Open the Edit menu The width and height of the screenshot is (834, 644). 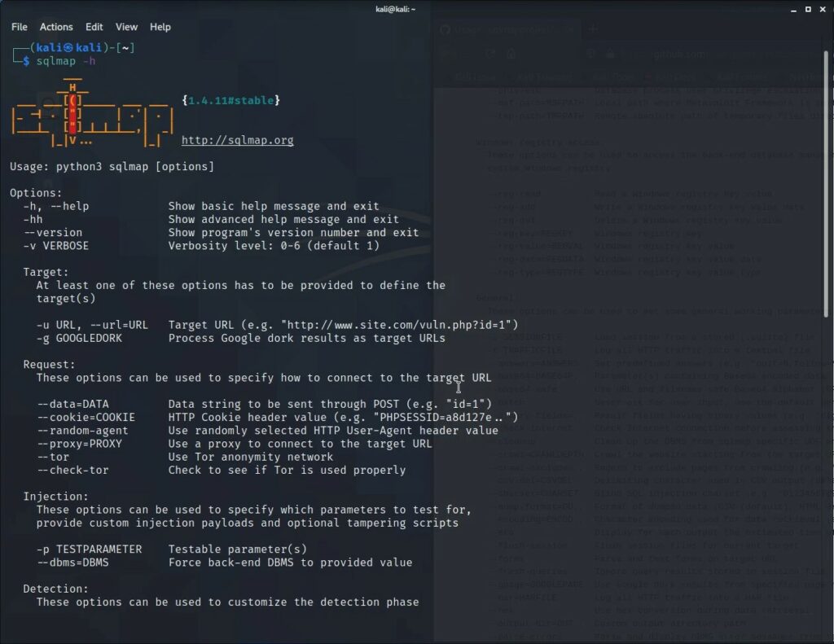pos(94,27)
